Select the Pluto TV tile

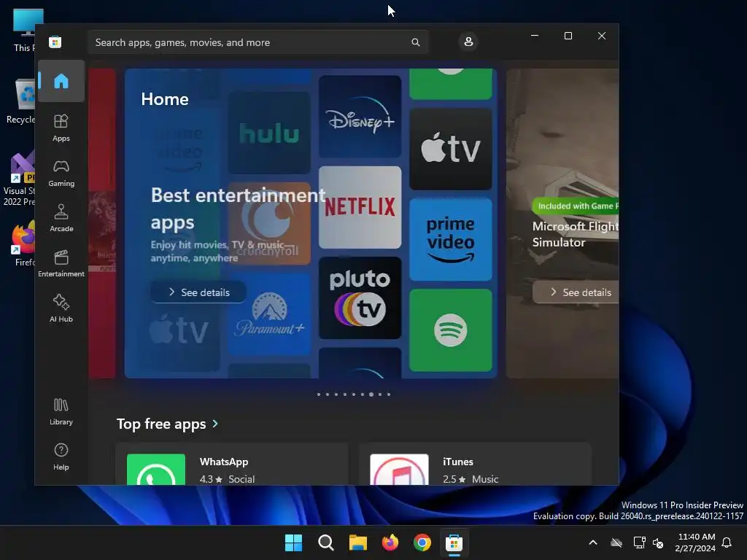click(x=360, y=298)
